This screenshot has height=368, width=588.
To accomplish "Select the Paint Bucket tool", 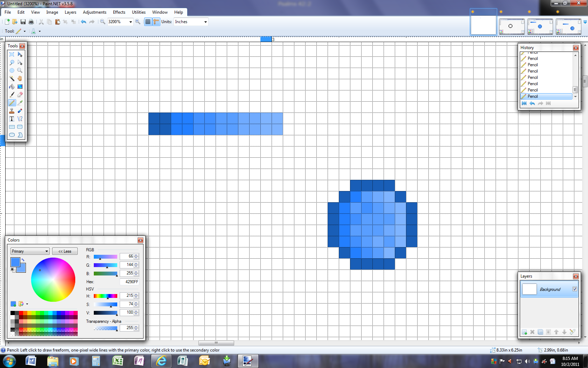I will tap(12, 87).
